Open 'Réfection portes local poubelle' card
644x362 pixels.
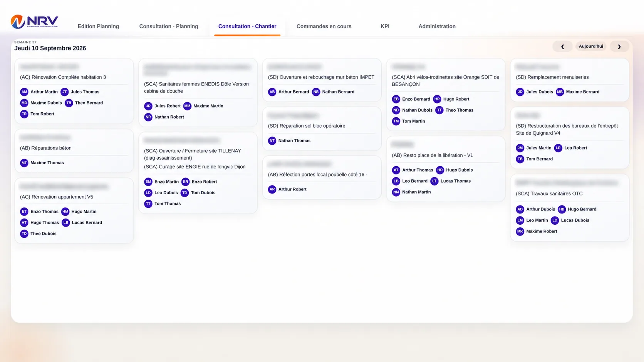pyautogui.click(x=322, y=178)
